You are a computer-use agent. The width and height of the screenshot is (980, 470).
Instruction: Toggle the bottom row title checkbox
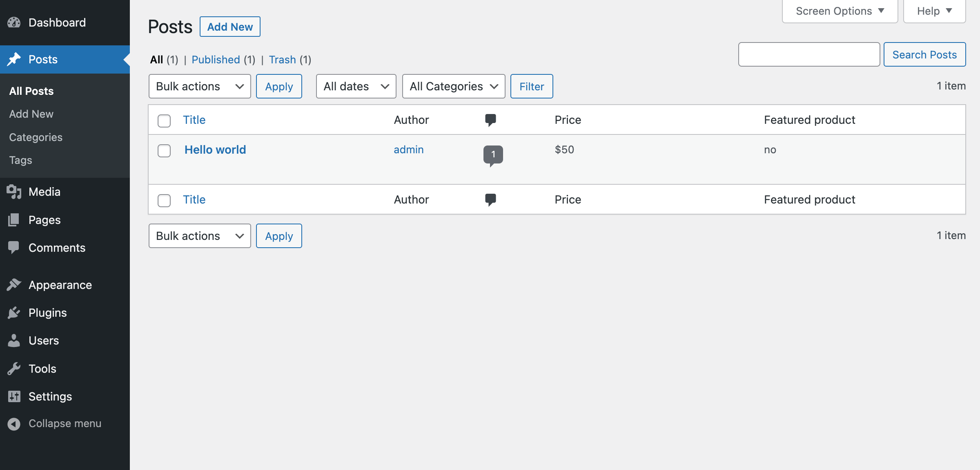tap(164, 199)
